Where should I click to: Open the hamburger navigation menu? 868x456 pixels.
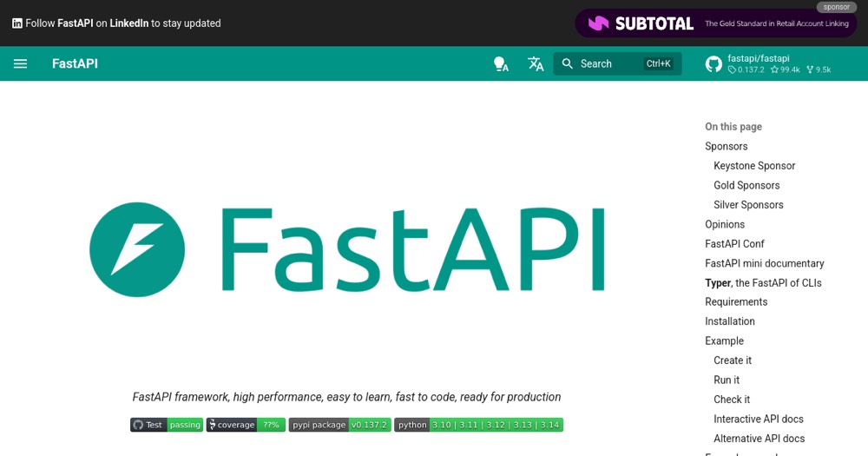21,63
